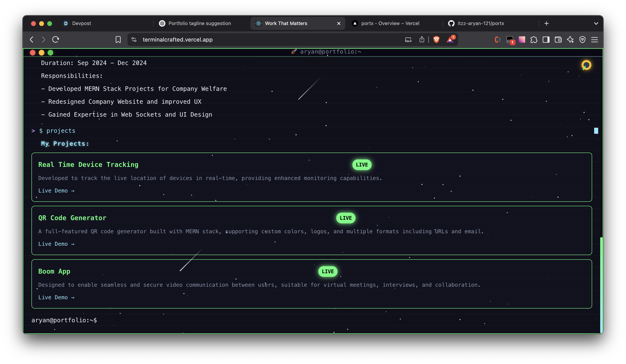Image resolution: width=626 pixels, height=364 pixels.
Task: Open Brave Rewards triangle icon
Action: [x=450, y=40]
